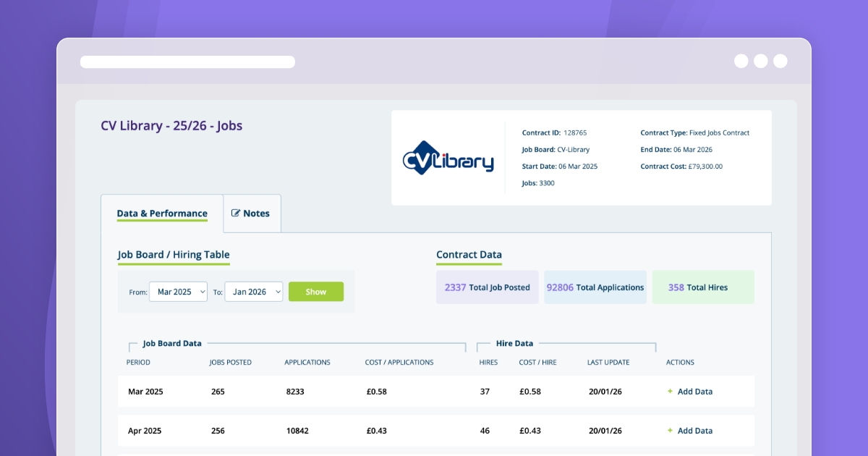Click the Job Board Data group label
The width and height of the screenshot is (868, 456).
(172, 343)
